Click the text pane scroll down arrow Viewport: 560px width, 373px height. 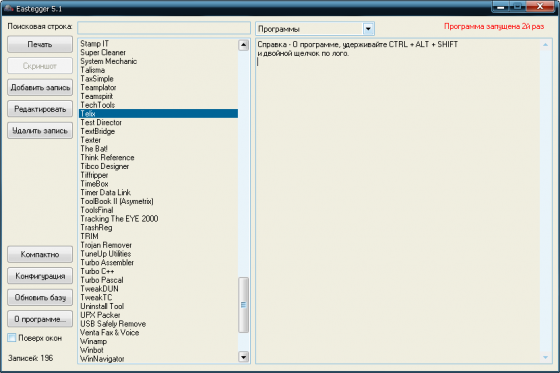click(x=545, y=357)
